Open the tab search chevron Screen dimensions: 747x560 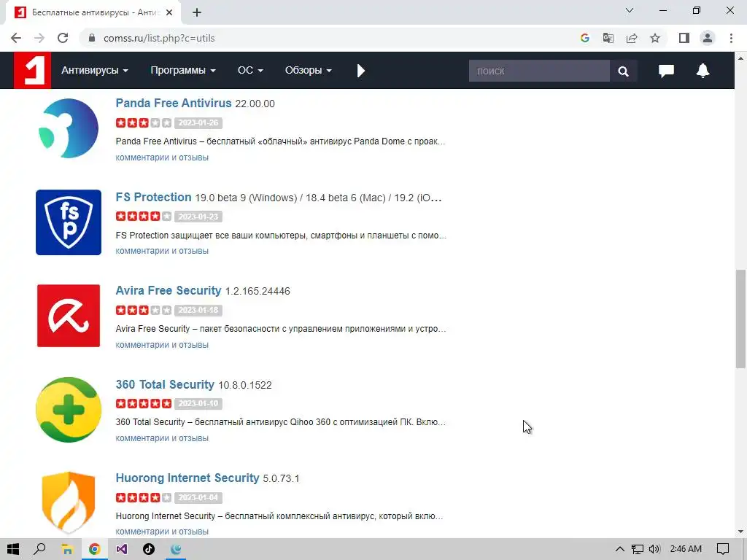pyautogui.click(x=630, y=10)
